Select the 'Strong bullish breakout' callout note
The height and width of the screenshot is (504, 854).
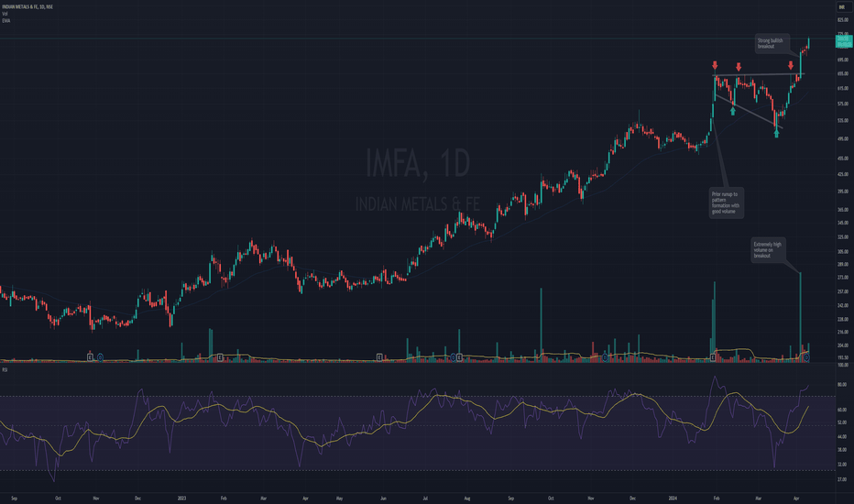click(x=772, y=44)
